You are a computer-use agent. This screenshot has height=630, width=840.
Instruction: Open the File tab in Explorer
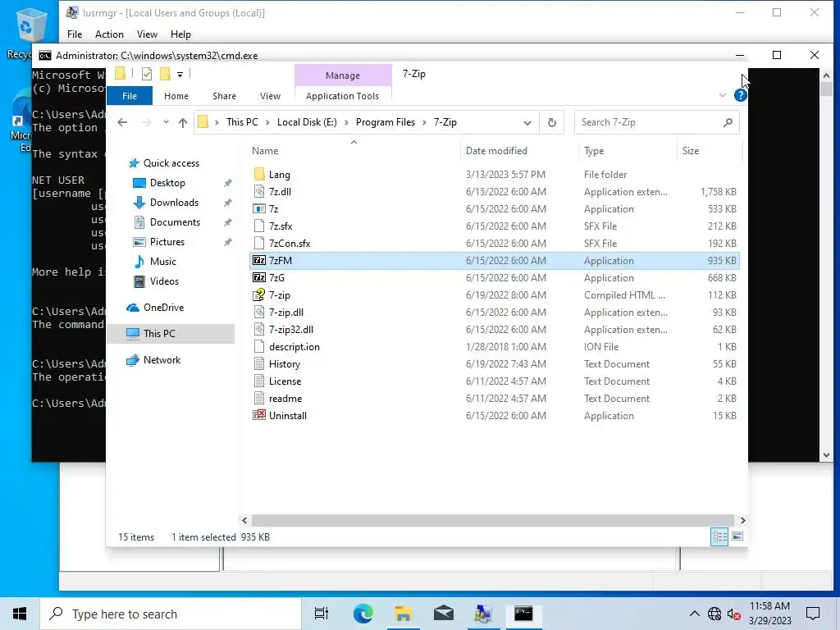pyautogui.click(x=130, y=96)
